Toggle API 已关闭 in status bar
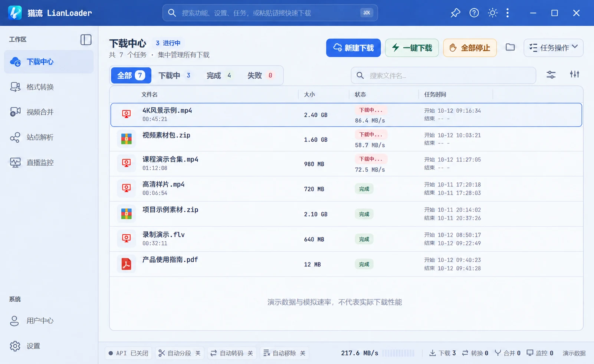The width and height of the screenshot is (594, 364). (128, 353)
